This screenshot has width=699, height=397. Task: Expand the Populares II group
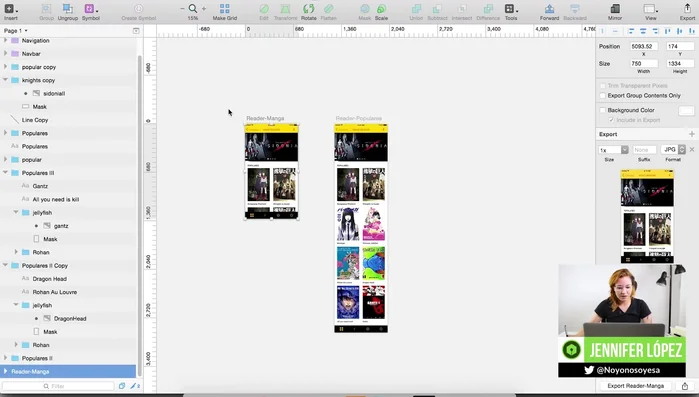5,358
